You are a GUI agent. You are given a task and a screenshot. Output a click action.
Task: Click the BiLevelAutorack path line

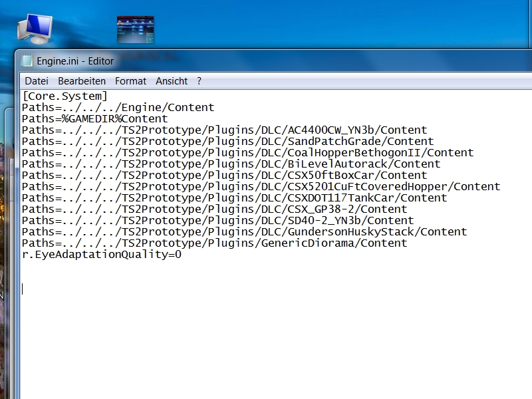pos(231,164)
